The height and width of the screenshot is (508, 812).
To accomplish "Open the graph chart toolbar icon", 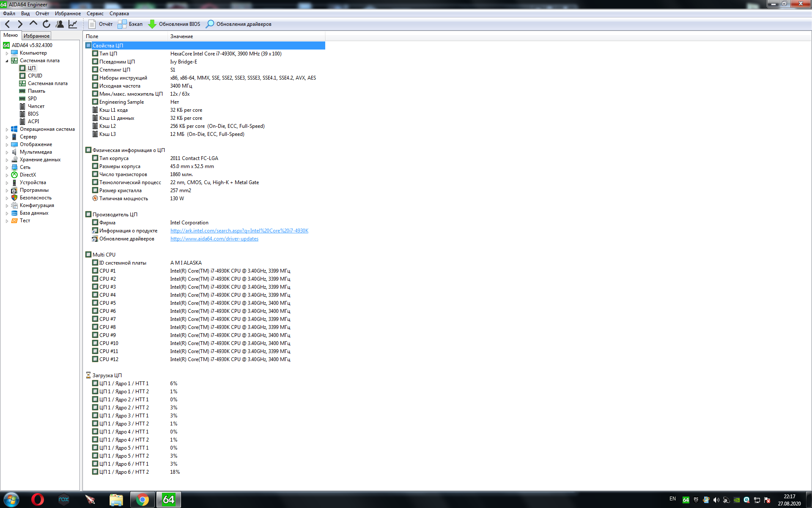I will (x=73, y=24).
